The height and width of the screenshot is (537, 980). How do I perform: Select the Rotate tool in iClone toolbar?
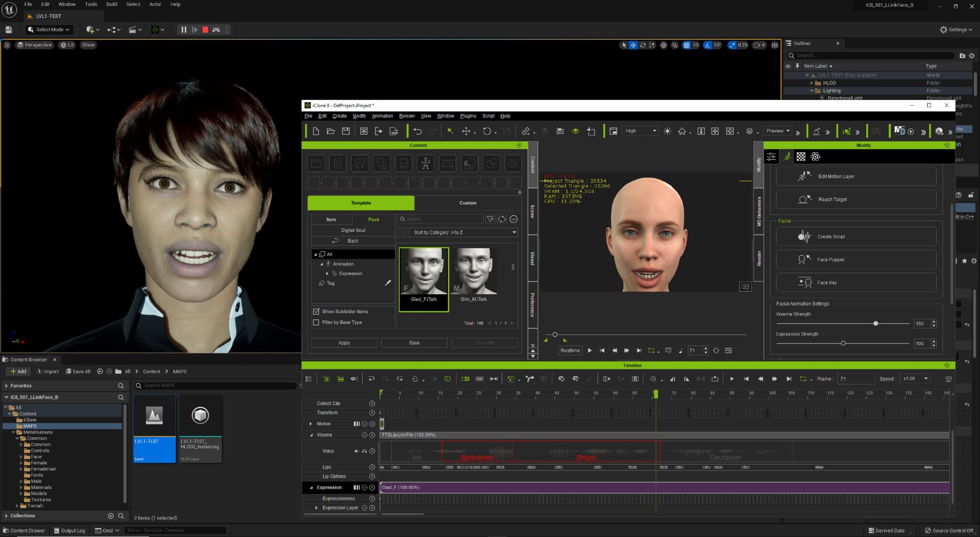tap(487, 131)
